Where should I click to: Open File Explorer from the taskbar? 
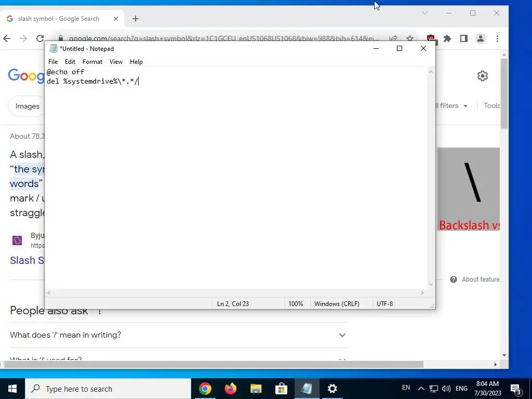point(256,389)
